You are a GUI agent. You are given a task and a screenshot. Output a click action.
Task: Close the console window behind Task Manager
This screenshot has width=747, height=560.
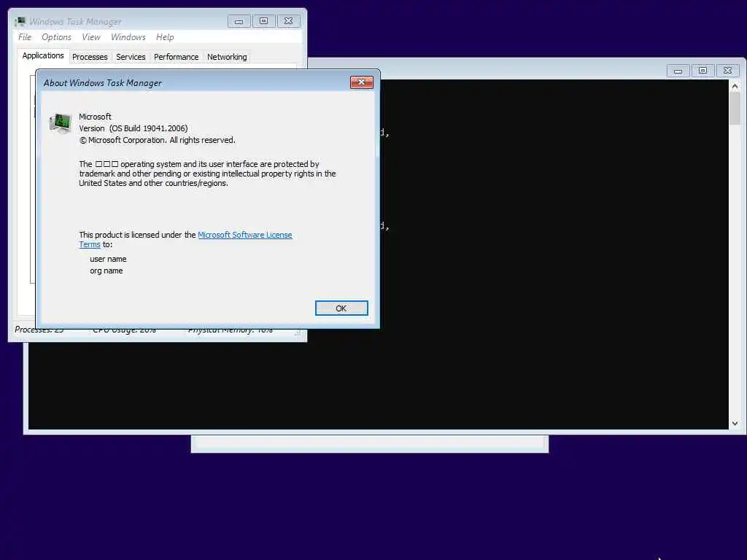click(x=727, y=71)
